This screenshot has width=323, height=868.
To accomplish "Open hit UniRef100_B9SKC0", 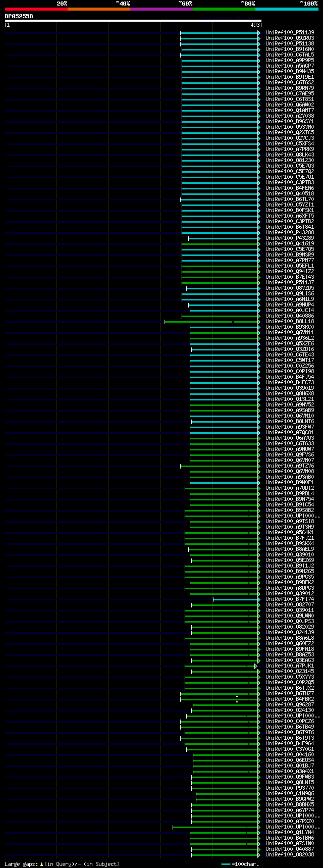I will coord(290,327).
